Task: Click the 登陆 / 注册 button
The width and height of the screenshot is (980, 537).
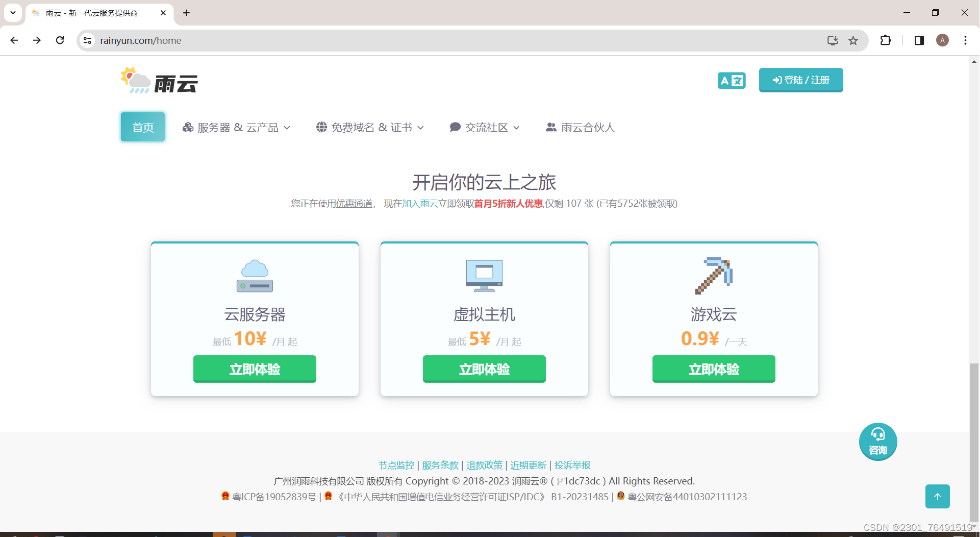Action: pos(801,80)
